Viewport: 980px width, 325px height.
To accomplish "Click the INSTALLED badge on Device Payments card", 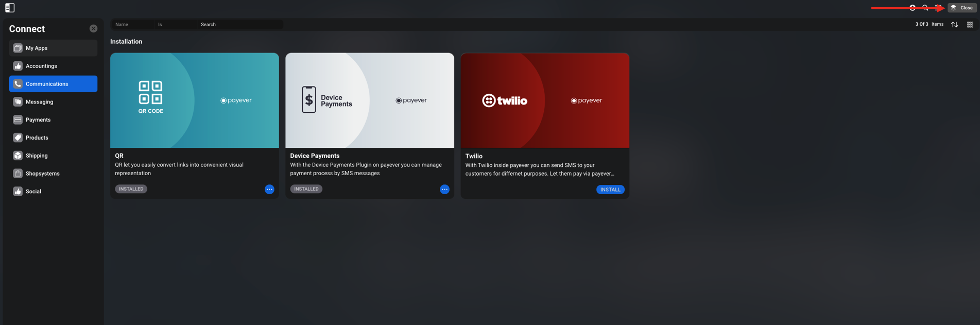I will [306, 189].
